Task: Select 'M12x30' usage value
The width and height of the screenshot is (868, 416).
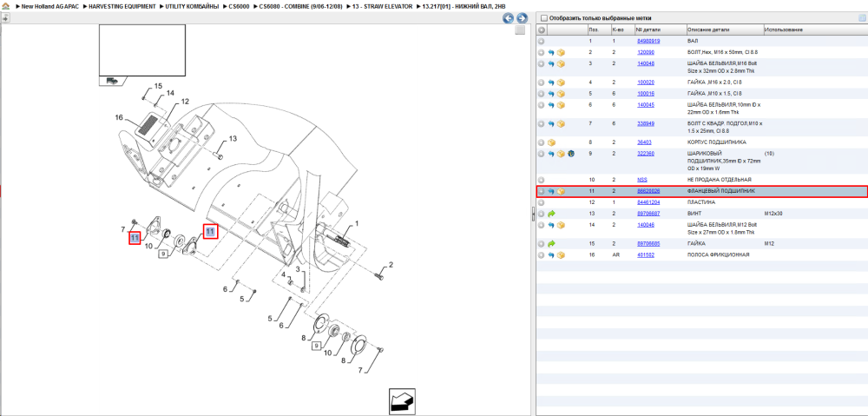Action: (x=773, y=214)
